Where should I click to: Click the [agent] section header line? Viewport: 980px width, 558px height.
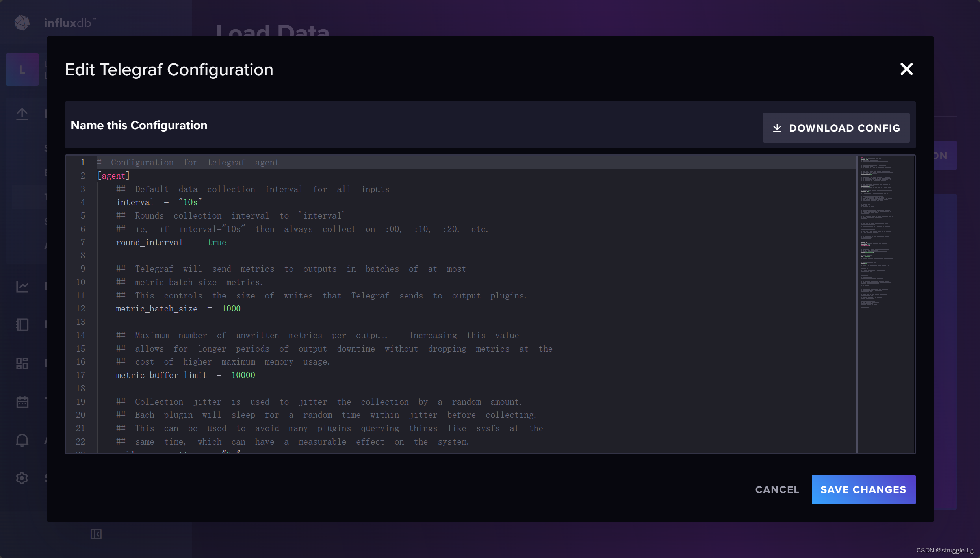click(x=113, y=176)
